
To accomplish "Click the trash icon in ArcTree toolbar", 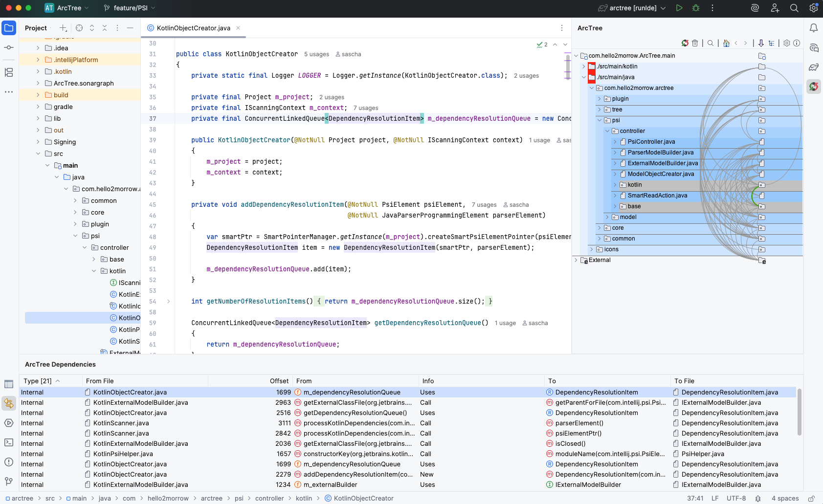I will (x=695, y=43).
